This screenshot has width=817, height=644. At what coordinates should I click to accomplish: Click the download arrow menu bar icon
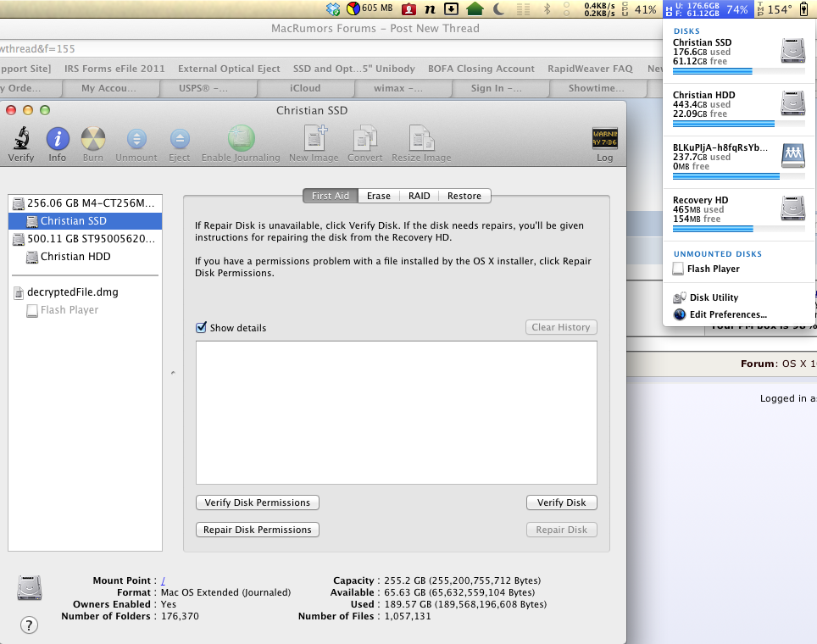[451, 8]
